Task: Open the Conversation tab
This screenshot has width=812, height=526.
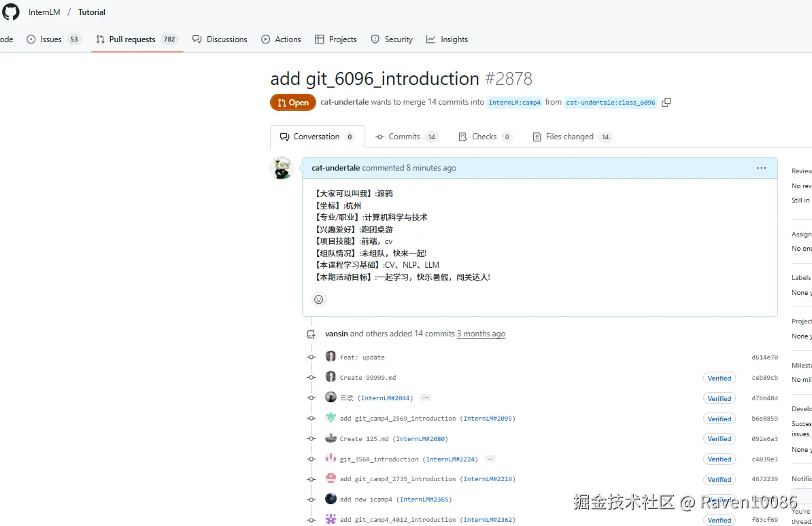Action: (318, 137)
